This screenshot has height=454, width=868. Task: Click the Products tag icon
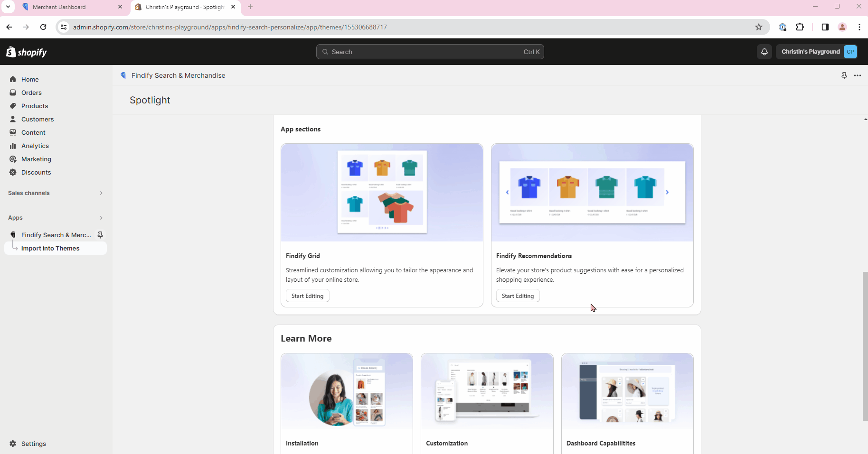13,106
